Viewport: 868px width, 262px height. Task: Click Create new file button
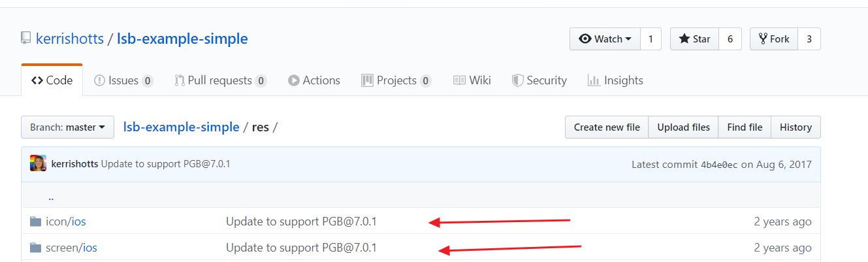(607, 127)
